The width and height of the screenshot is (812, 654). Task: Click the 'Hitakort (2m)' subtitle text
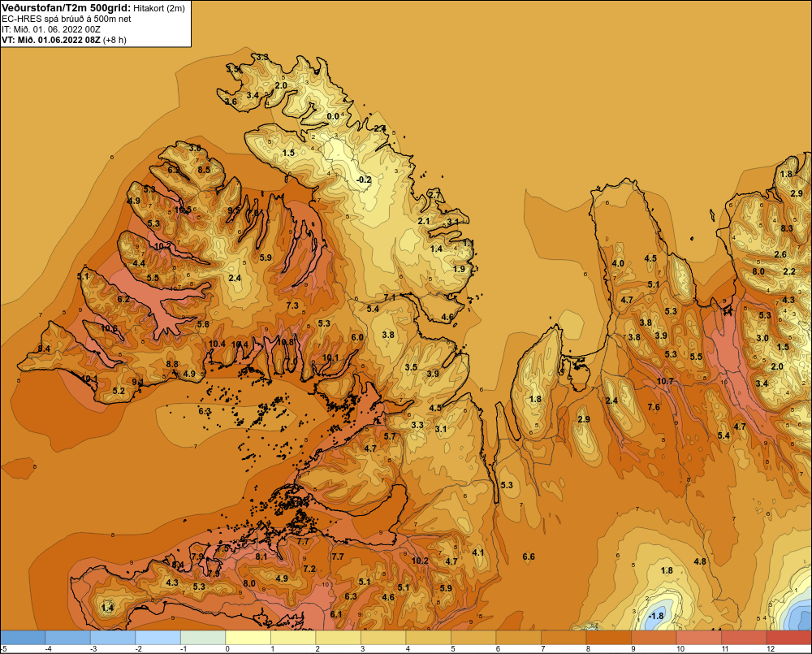pyautogui.click(x=158, y=8)
